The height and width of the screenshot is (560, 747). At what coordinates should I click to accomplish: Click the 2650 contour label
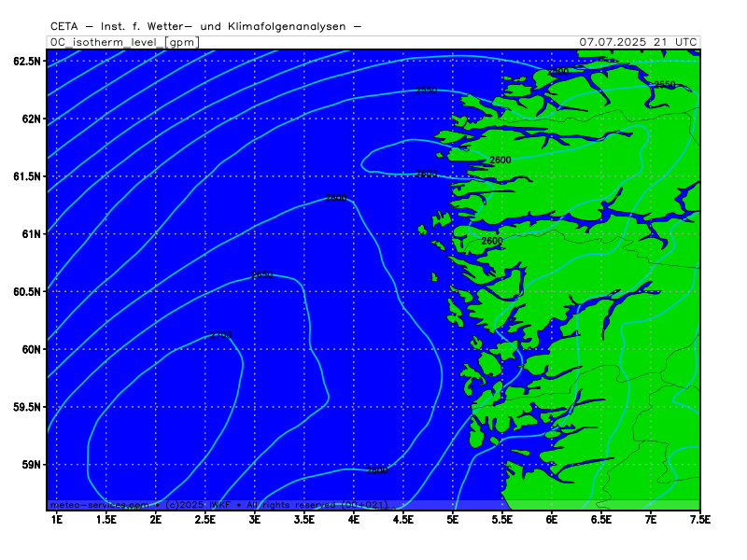(x=262, y=274)
